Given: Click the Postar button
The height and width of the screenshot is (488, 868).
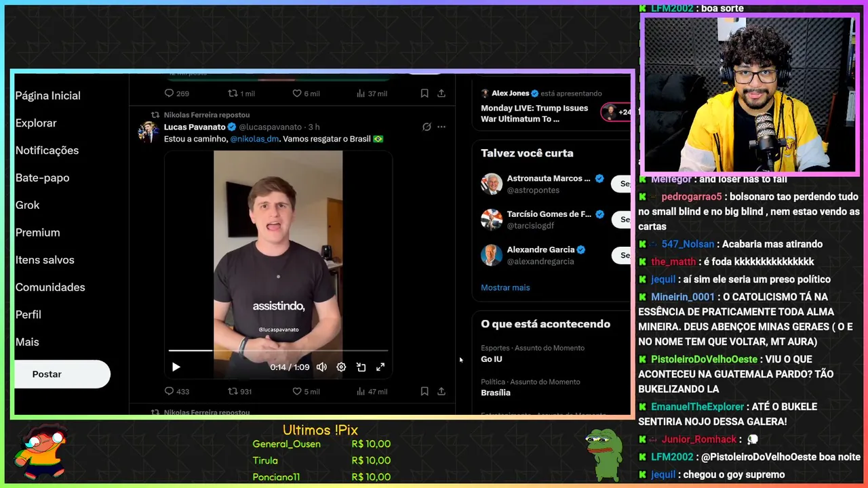Looking at the screenshot, I should pos(62,374).
